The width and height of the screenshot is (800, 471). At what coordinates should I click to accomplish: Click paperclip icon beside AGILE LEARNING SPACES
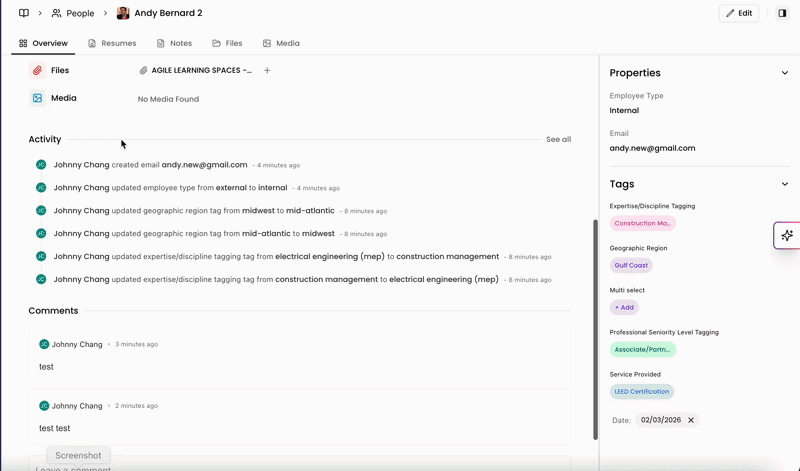[x=143, y=70]
